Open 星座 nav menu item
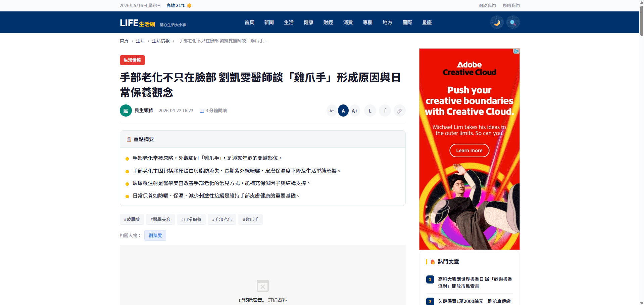Viewport: 644px width, 305px height. pos(427,23)
